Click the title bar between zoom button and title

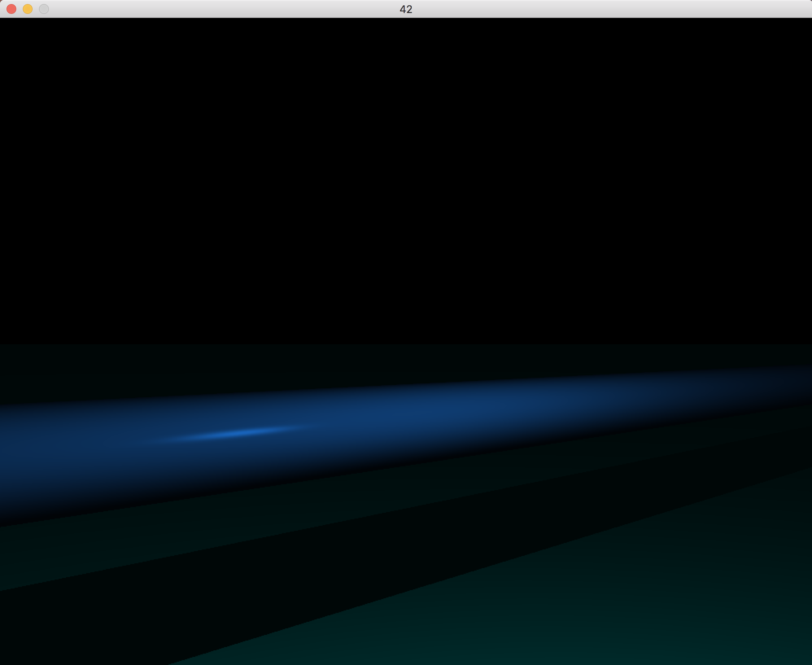224,9
